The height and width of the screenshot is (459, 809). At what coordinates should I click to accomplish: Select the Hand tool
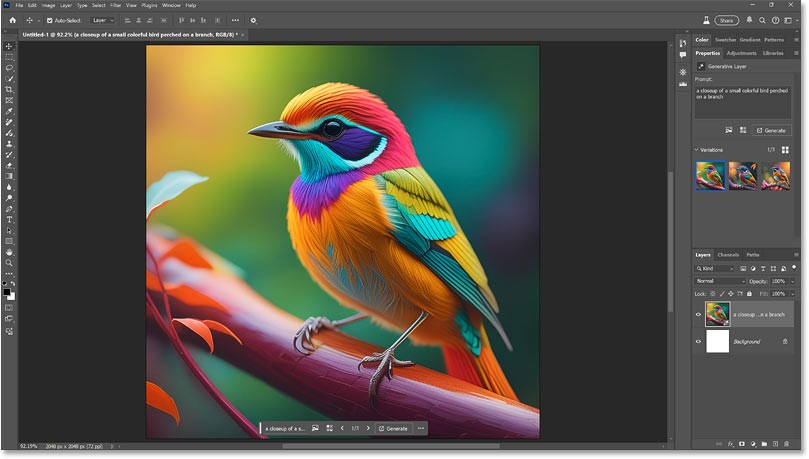(9, 252)
